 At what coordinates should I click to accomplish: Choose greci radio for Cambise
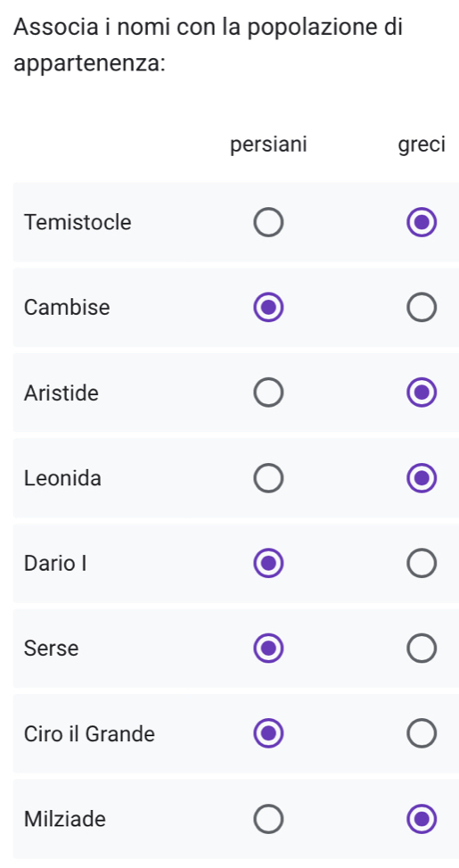(422, 308)
